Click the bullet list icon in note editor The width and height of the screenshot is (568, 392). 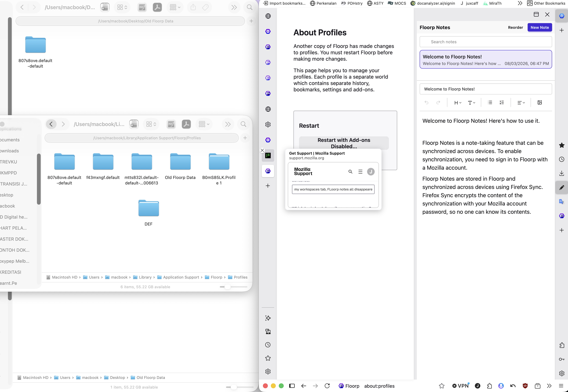click(x=490, y=102)
